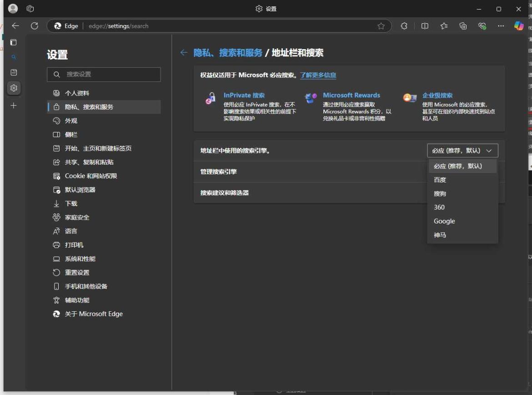The image size is (532, 395).
Task: Open 关于 Microsoft Edge section
Action: (104, 314)
